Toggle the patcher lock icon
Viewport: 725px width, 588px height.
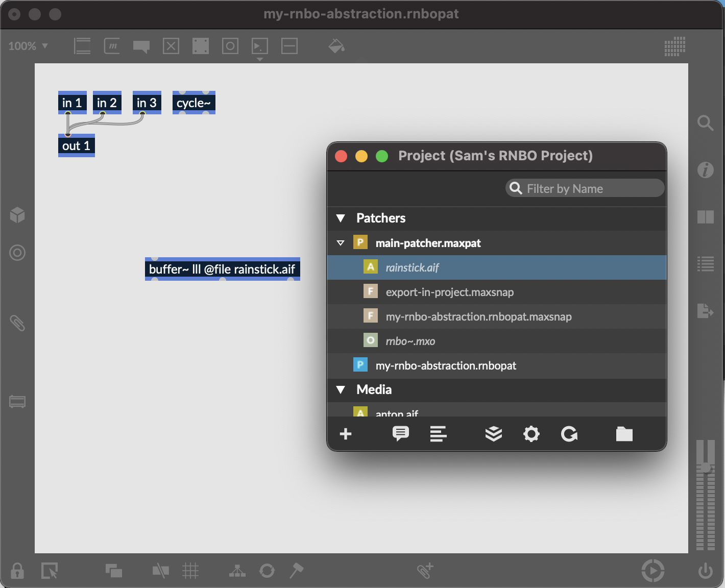(x=17, y=570)
